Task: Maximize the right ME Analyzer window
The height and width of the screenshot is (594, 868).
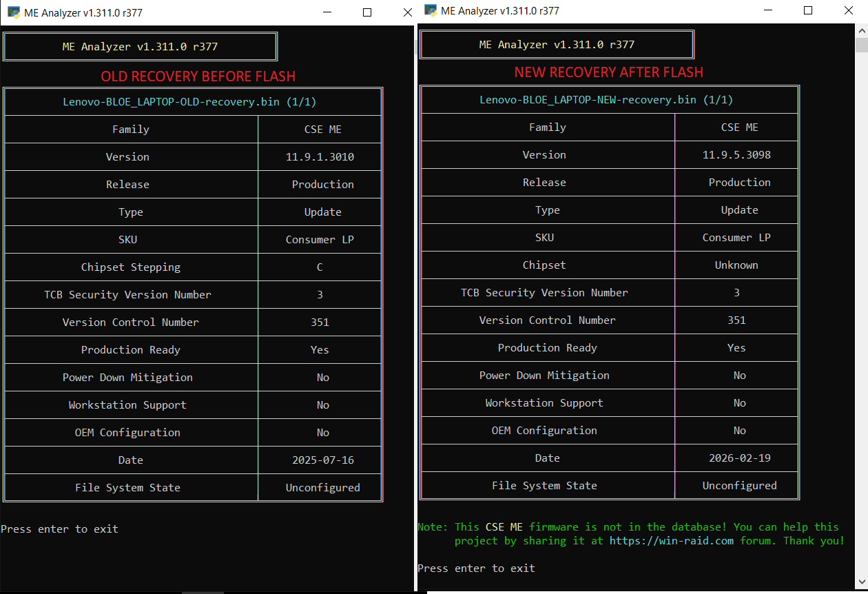Action: [808, 10]
